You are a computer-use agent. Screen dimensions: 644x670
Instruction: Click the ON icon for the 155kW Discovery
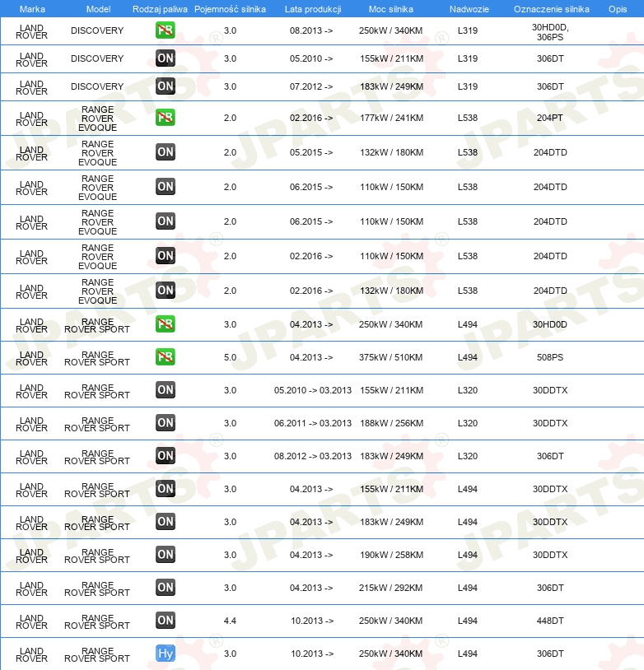click(x=166, y=58)
